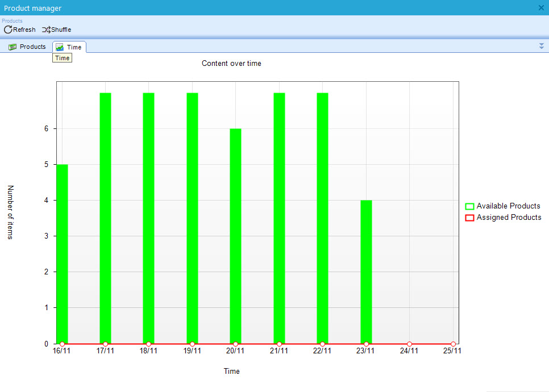Image resolution: width=549 pixels, height=392 pixels.
Task: Select the red data point at 19/11
Action: coord(192,344)
